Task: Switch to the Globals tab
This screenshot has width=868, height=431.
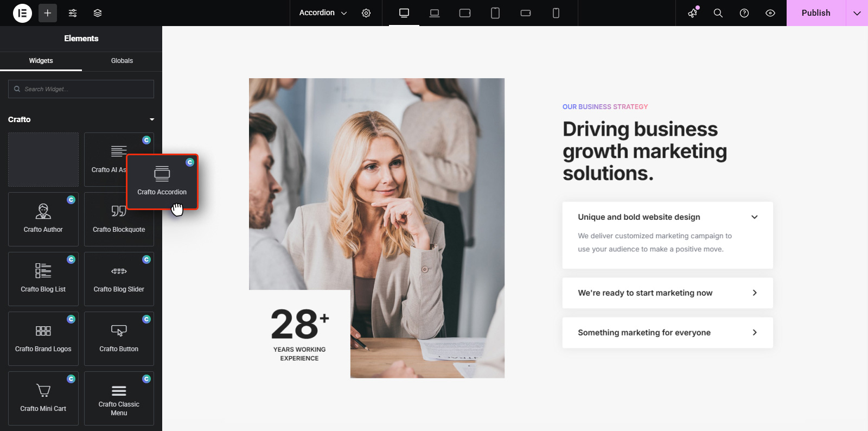Action: pyautogui.click(x=122, y=61)
